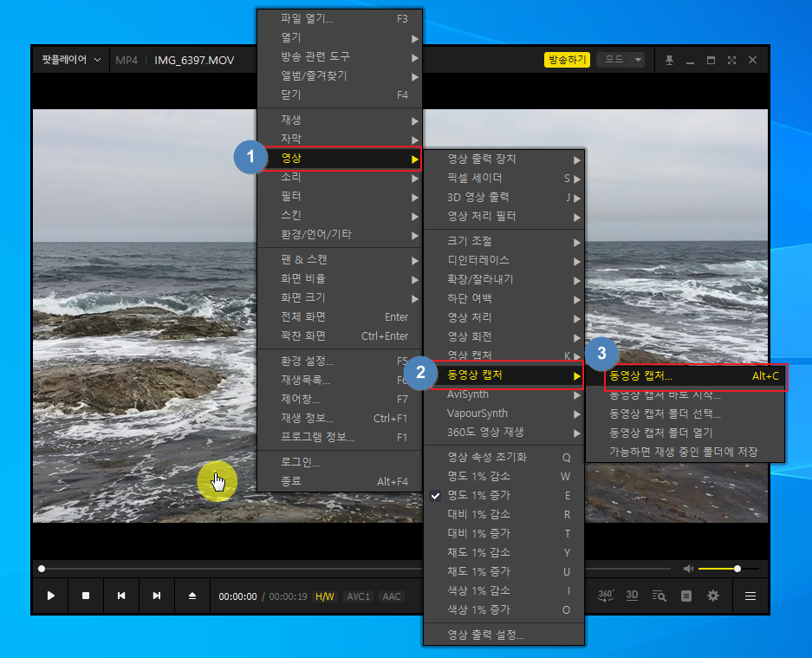Open the hamburger playlist menu icon

tap(750, 596)
